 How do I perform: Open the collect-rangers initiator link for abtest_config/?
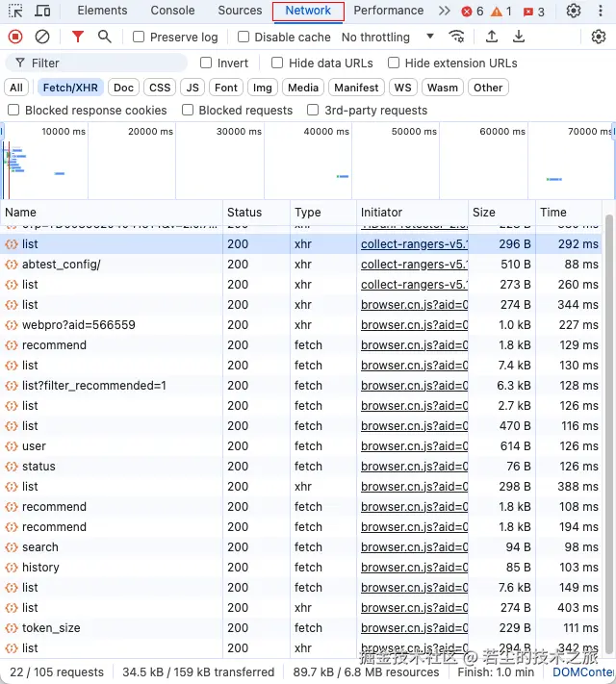[x=414, y=265]
